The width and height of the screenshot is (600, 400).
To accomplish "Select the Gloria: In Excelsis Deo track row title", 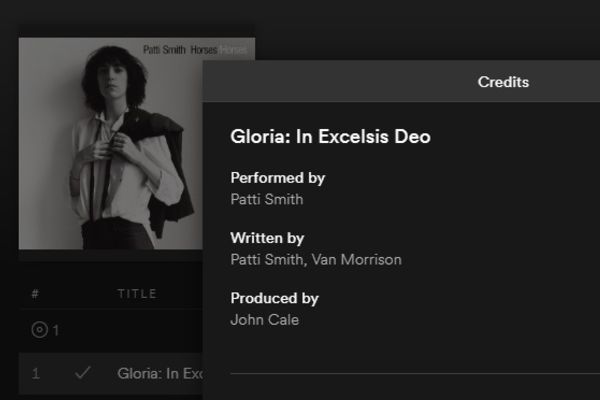I will coord(160,374).
